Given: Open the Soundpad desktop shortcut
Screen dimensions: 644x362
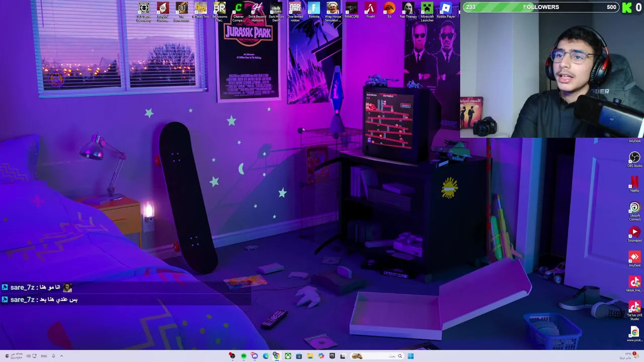Looking at the screenshot, I should coord(634,234).
